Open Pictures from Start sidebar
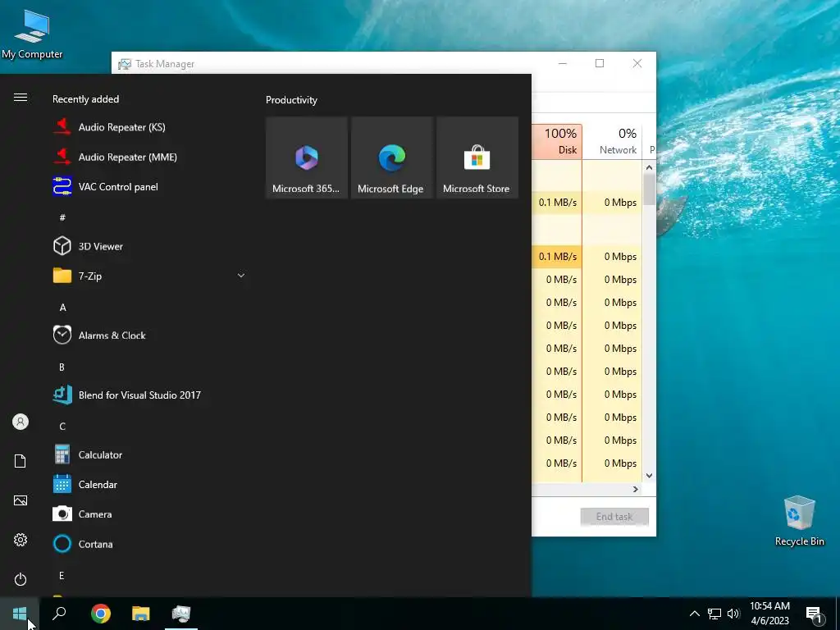 pos(21,500)
